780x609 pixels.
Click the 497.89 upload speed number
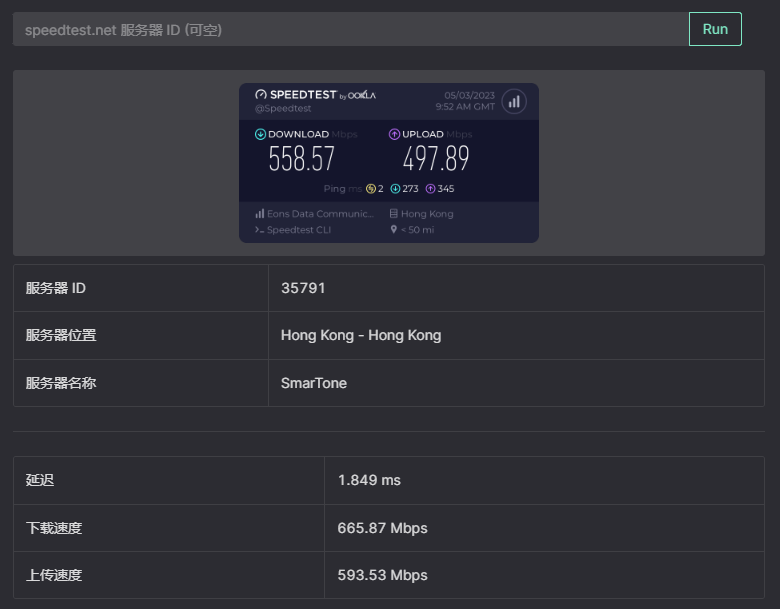(x=436, y=159)
